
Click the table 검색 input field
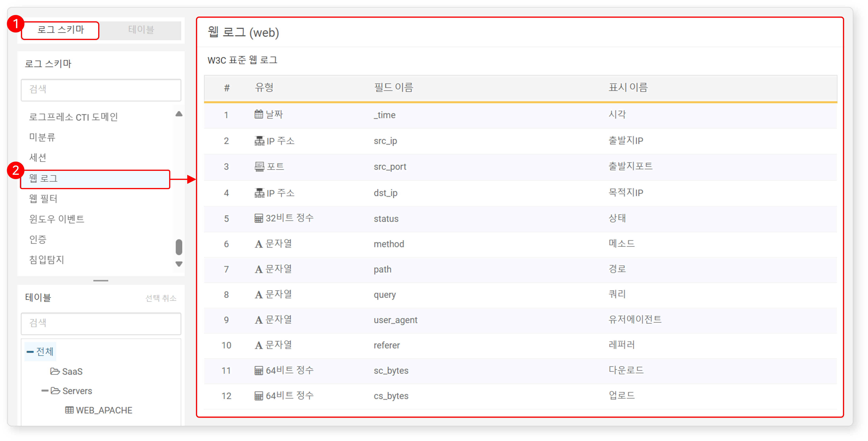click(x=101, y=323)
